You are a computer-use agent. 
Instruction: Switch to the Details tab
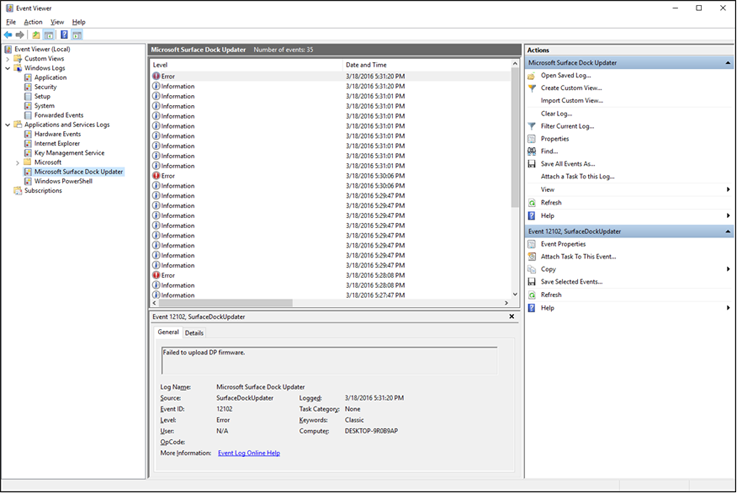194,333
